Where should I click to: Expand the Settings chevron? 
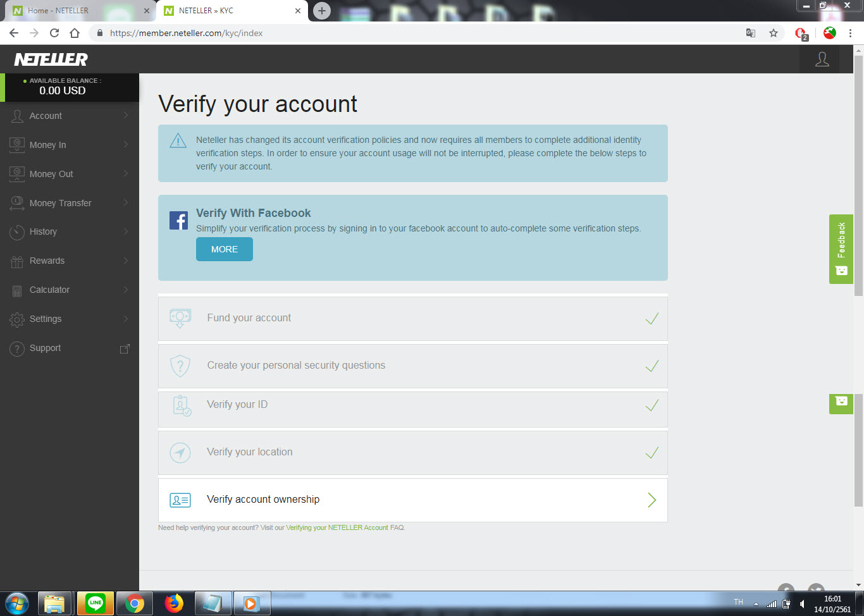tap(126, 319)
